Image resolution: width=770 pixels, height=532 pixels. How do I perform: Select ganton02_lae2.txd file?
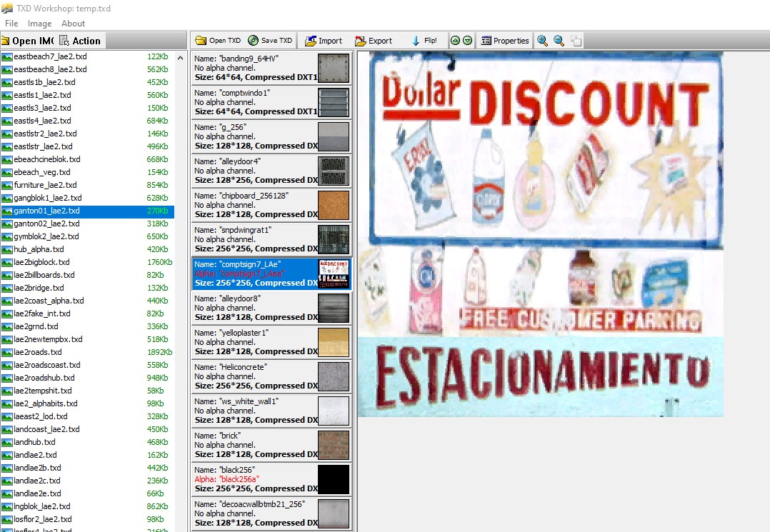pos(87,224)
